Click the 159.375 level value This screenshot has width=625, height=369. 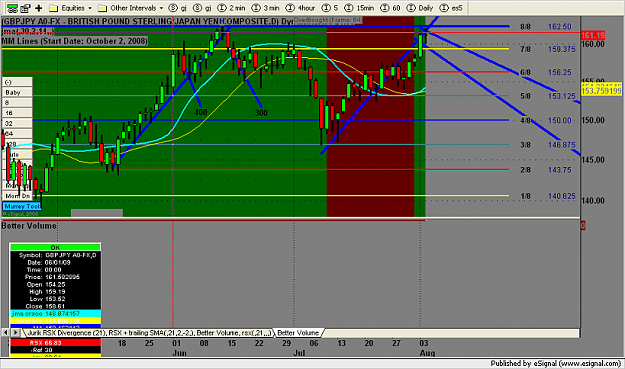(561, 49)
